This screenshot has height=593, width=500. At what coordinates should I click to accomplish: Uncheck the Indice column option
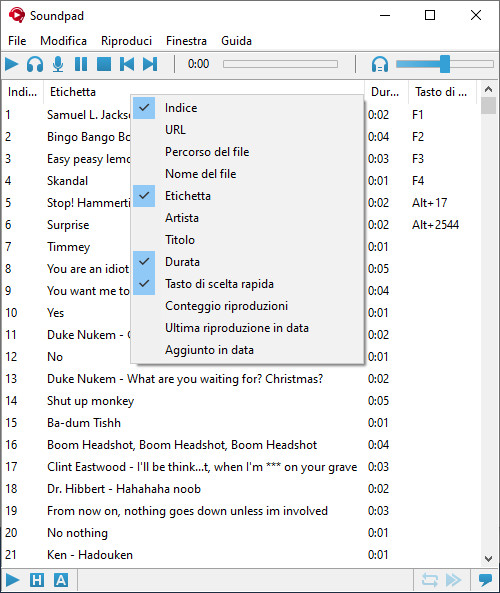tap(247, 108)
